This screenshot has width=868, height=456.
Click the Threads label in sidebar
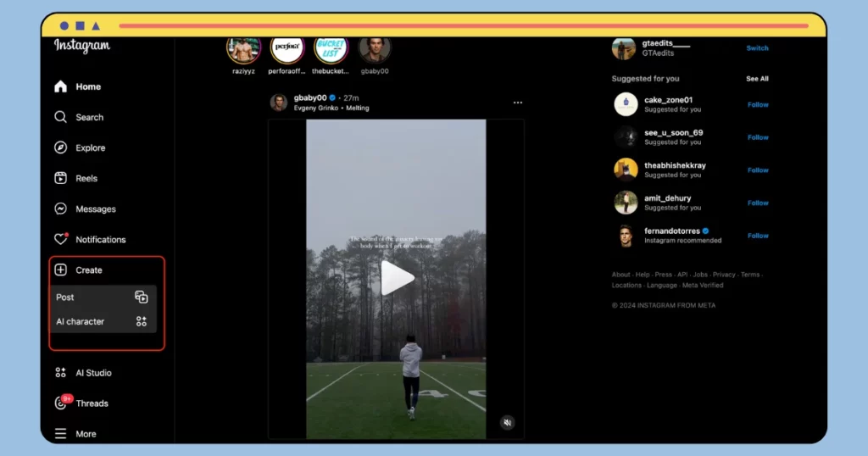point(92,403)
